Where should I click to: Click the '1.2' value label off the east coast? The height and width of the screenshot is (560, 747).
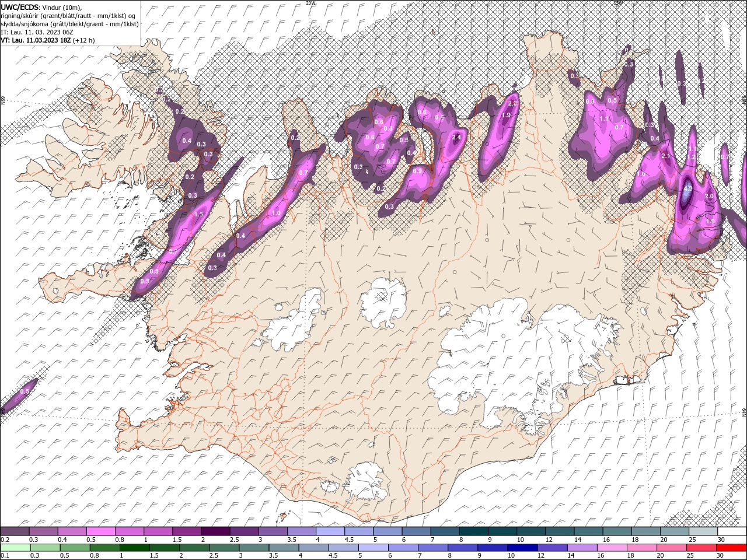(x=692, y=157)
